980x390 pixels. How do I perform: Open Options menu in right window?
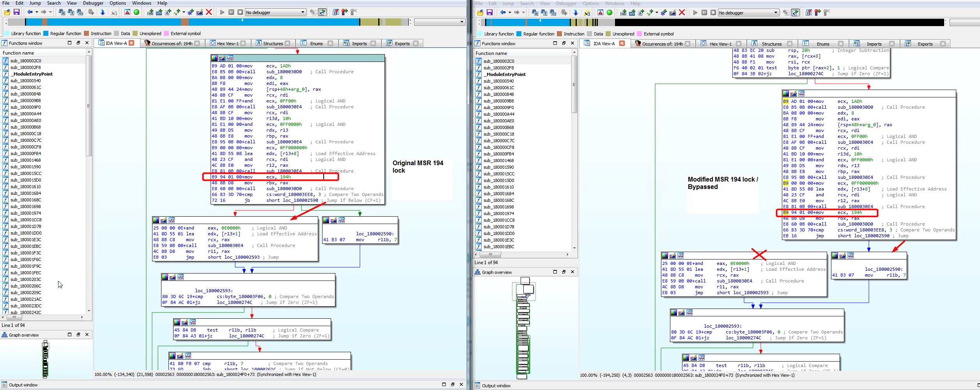tap(591, 4)
